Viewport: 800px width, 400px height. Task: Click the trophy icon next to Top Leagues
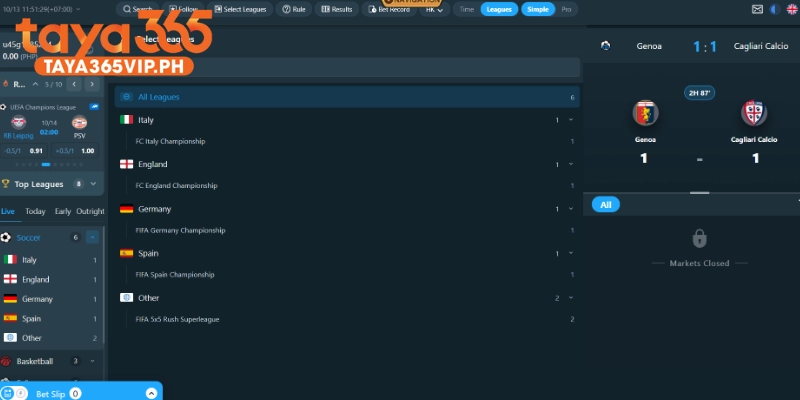click(6, 184)
